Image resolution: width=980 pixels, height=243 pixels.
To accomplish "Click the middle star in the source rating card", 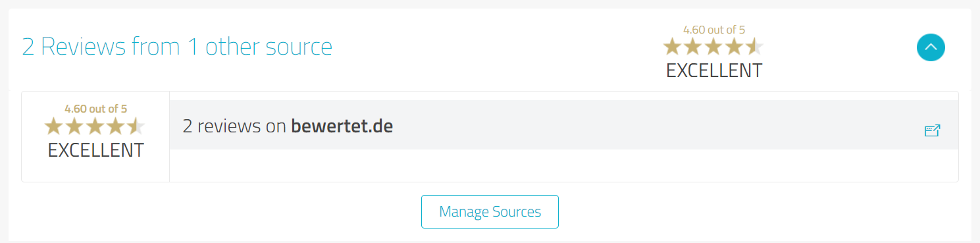I will tap(94, 126).
